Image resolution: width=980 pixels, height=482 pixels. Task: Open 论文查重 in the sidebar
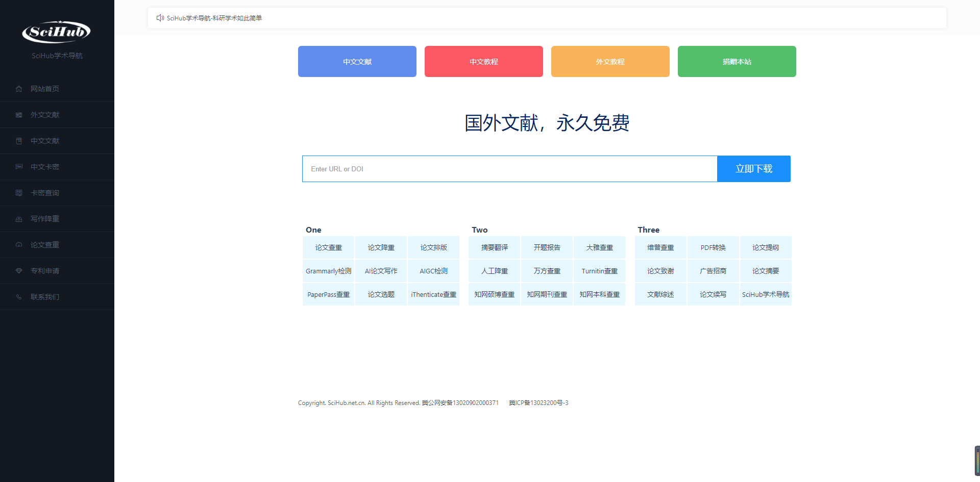point(57,245)
